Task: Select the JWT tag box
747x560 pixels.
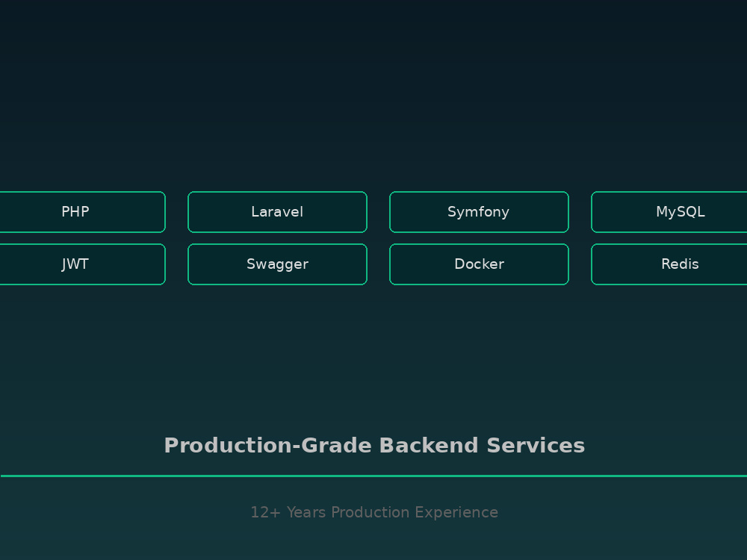Action: 82,264
